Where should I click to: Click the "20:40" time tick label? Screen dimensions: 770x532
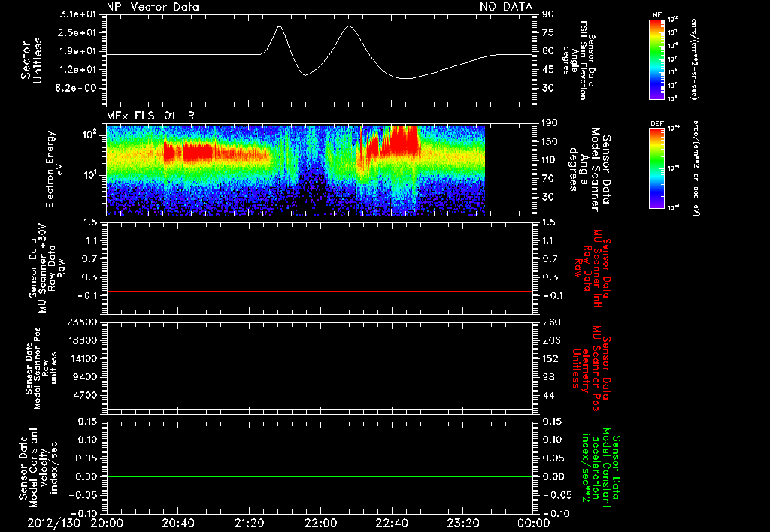[177, 523]
